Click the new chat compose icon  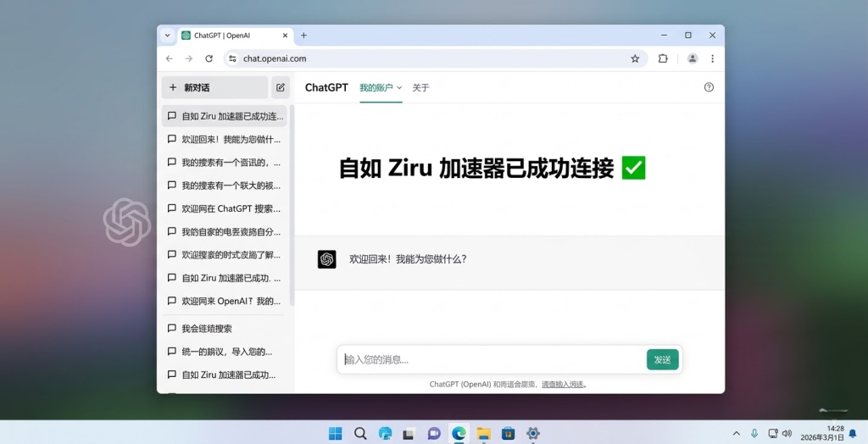click(x=280, y=87)
